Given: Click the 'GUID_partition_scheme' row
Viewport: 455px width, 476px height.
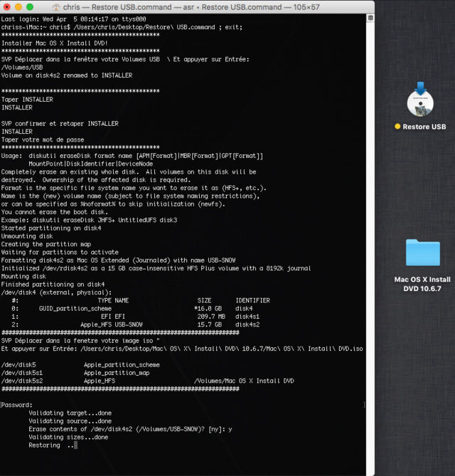Looking at the screenshot, I should (132, 308).
